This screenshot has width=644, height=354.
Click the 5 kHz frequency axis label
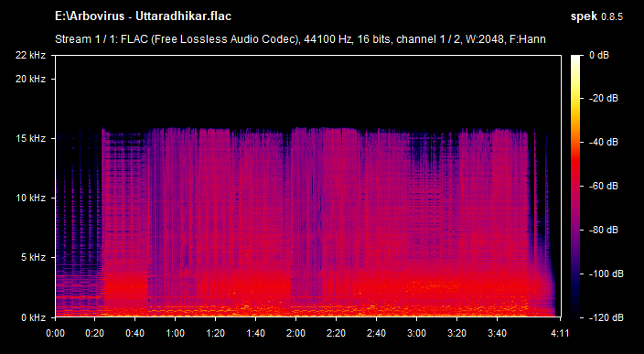pyautogui.click(x=33, y=257)
